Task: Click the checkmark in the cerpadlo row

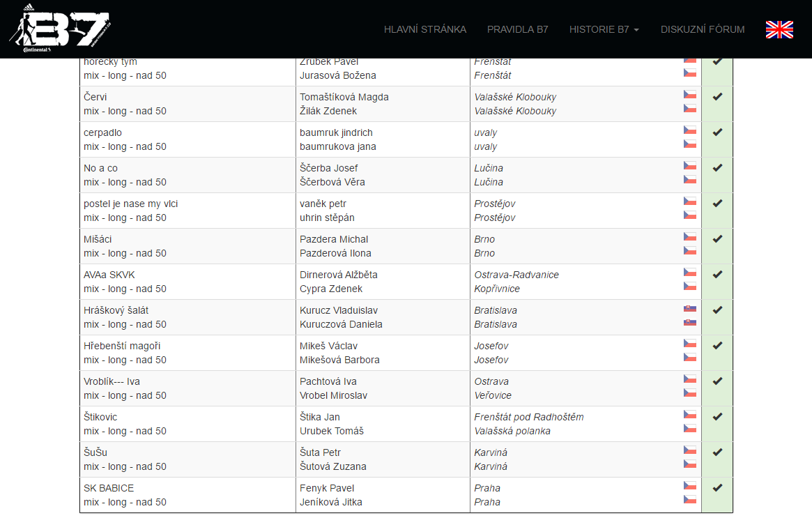Action: click(x=717, y=132)
